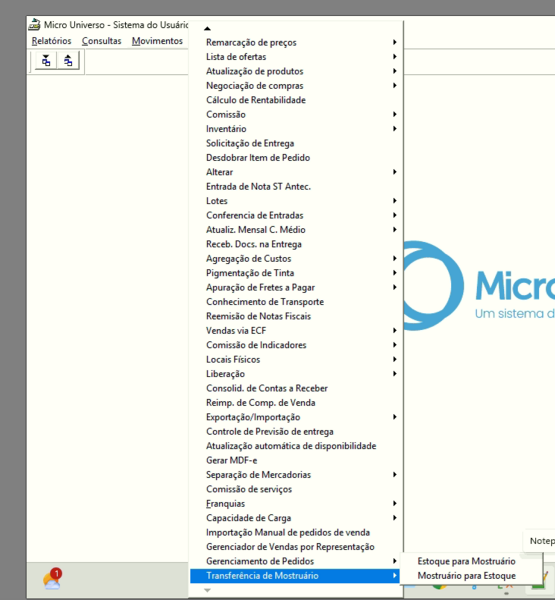Select Reemisão de Notas Fiscais
Screen dimensions: 555x600
[296, 316]
